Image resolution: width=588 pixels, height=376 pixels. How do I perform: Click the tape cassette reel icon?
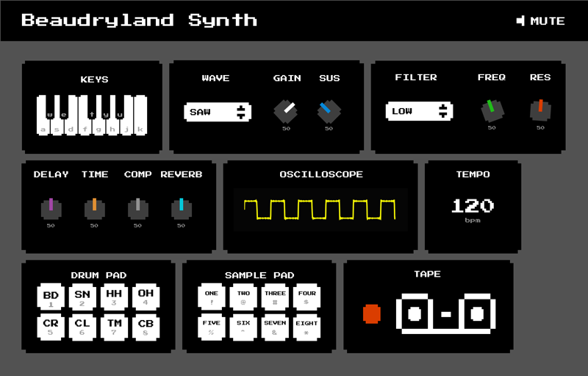[445, 314]
